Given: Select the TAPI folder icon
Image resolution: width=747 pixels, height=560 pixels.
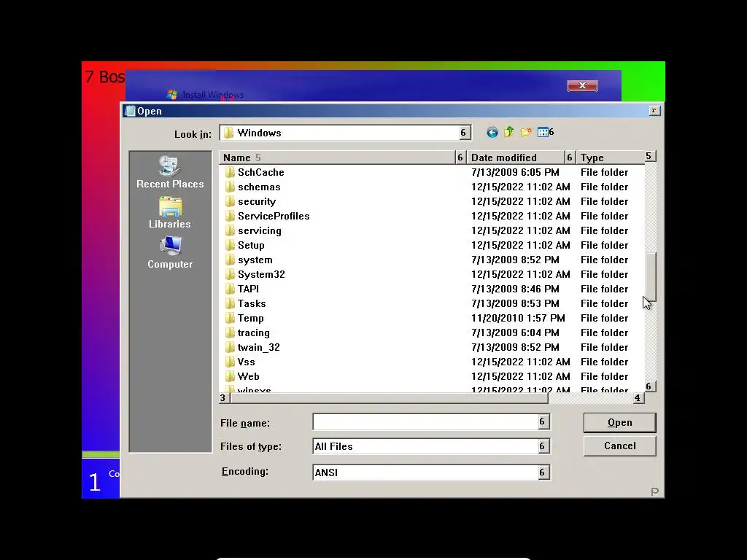Looking at the screenshot, I should click(230, 289).
